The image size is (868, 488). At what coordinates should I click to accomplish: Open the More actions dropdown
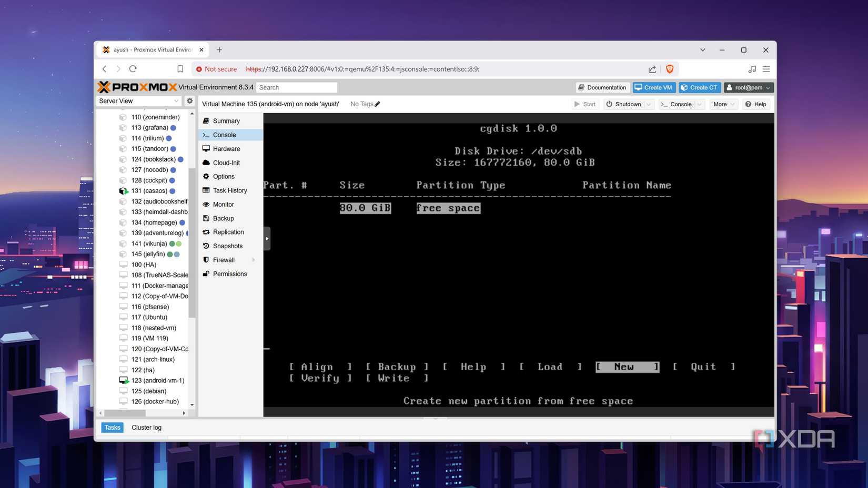[x=723, y=104]
